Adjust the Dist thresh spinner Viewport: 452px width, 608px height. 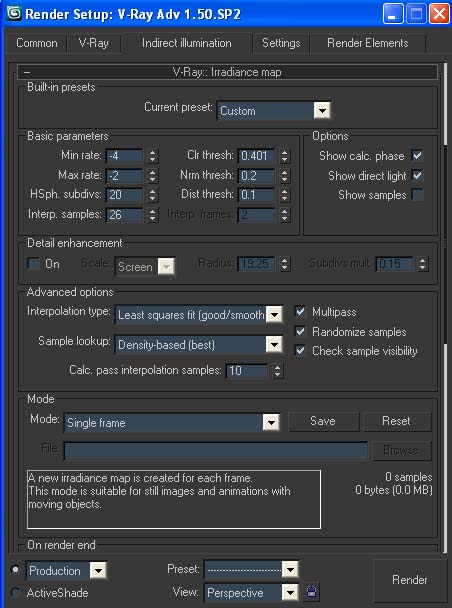pyautogui.click(x=285, y=195)
